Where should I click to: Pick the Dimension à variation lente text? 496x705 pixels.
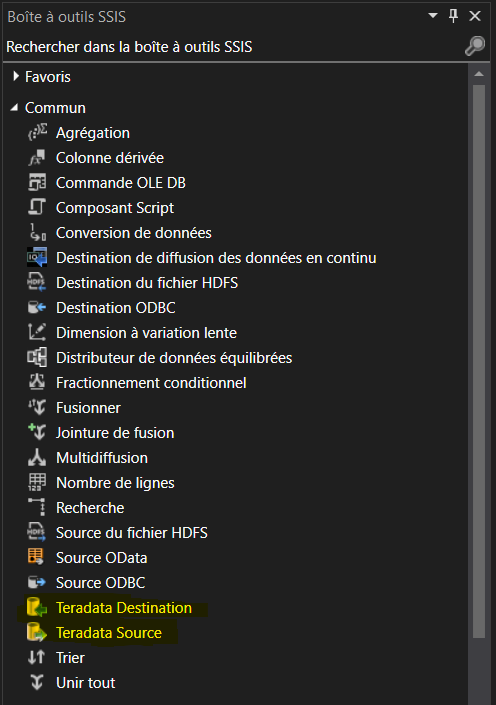pos(146,333)
